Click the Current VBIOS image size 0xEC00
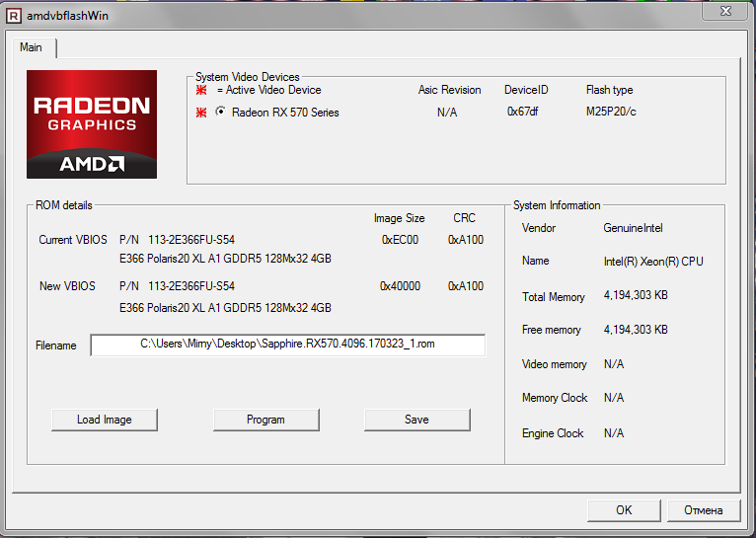This screenshot has width=756, height=538. pos(400,240)
